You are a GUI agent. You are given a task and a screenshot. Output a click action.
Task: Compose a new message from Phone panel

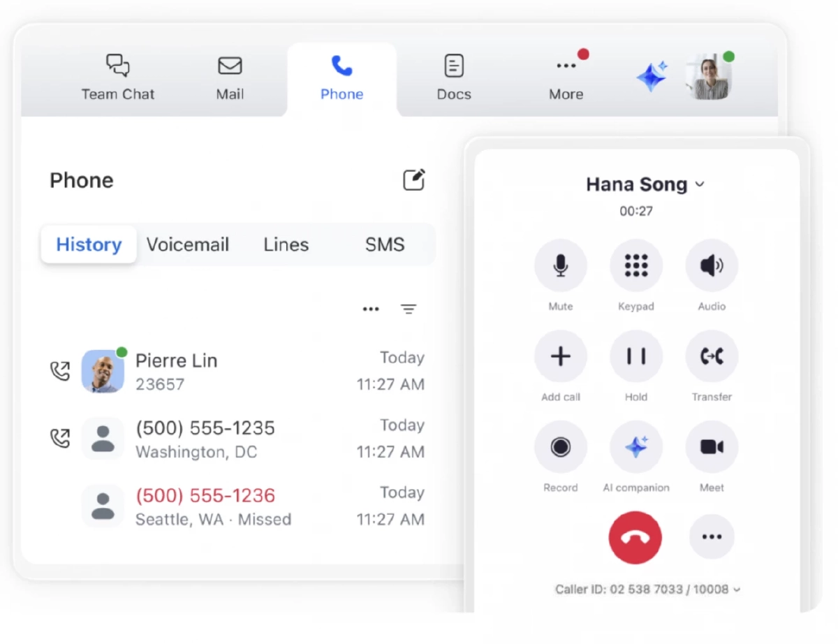point(413,180)
